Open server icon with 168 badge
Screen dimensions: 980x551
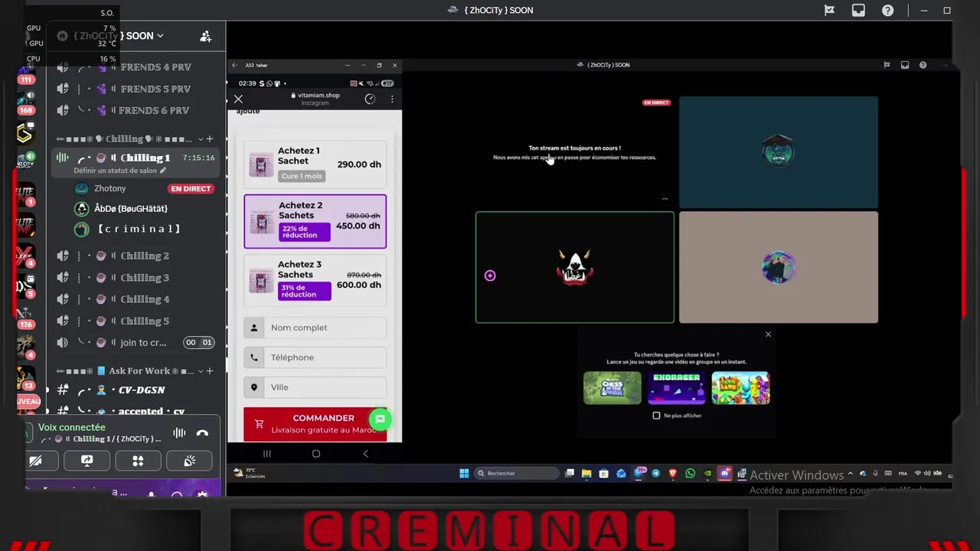tap(25, 101)
